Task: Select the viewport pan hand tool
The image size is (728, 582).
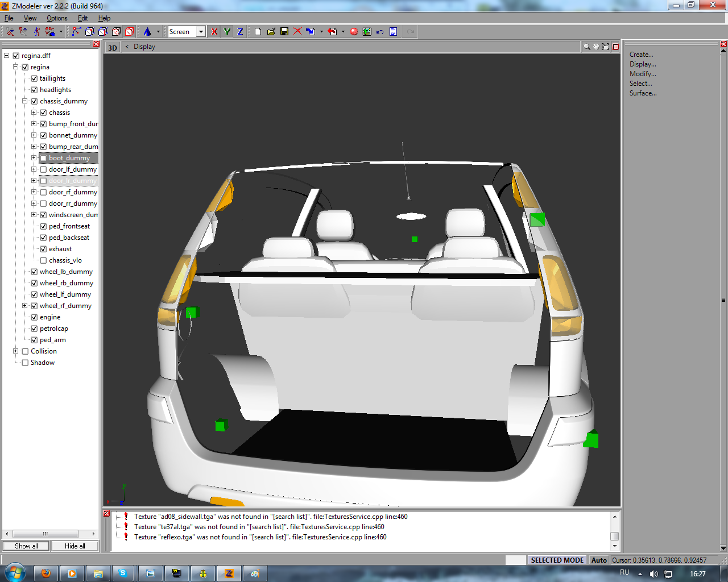Action: click(595, 47)
